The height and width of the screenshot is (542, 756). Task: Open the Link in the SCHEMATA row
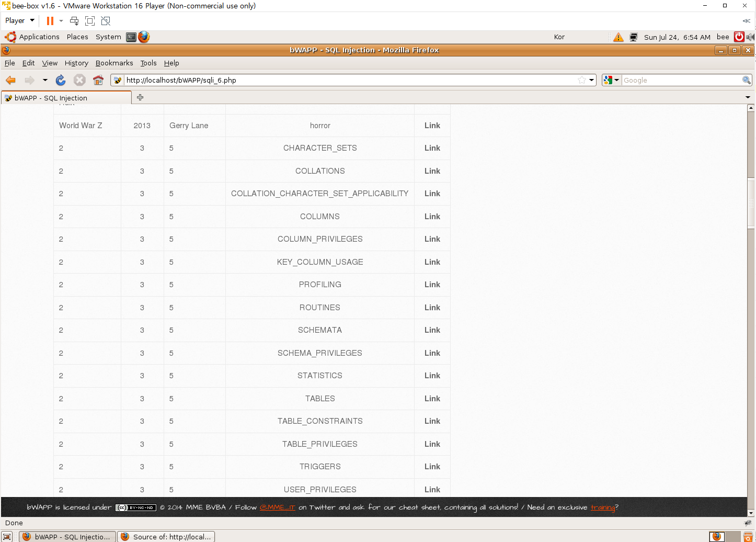[432, 330]
